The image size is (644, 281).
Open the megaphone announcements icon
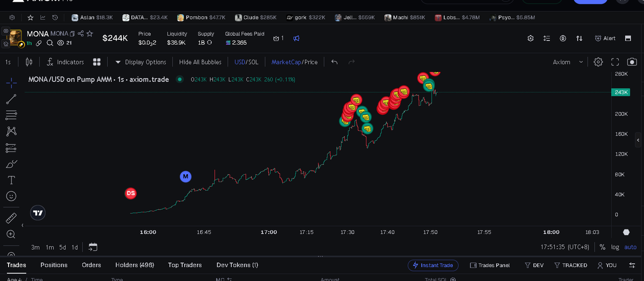tap(296, 39)
